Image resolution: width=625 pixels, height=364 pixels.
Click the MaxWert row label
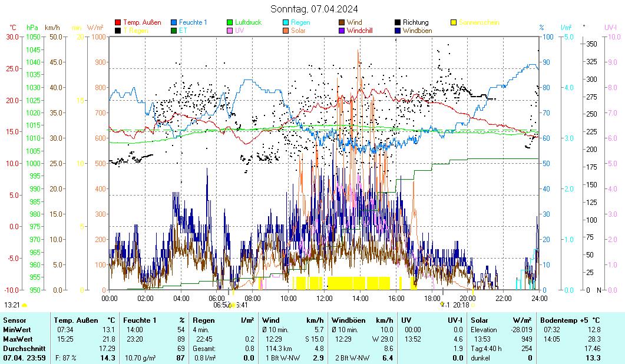(x=18, y=339)
